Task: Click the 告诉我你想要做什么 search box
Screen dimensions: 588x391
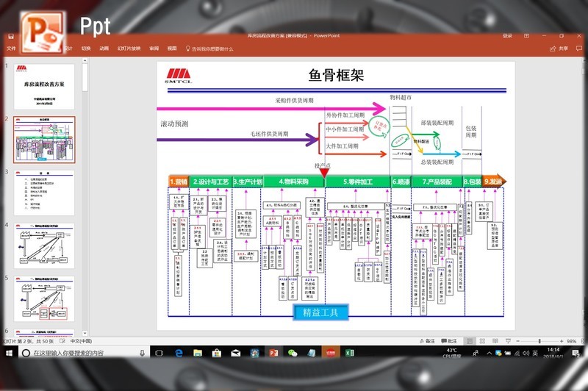Action: click(x=209, y=49)
